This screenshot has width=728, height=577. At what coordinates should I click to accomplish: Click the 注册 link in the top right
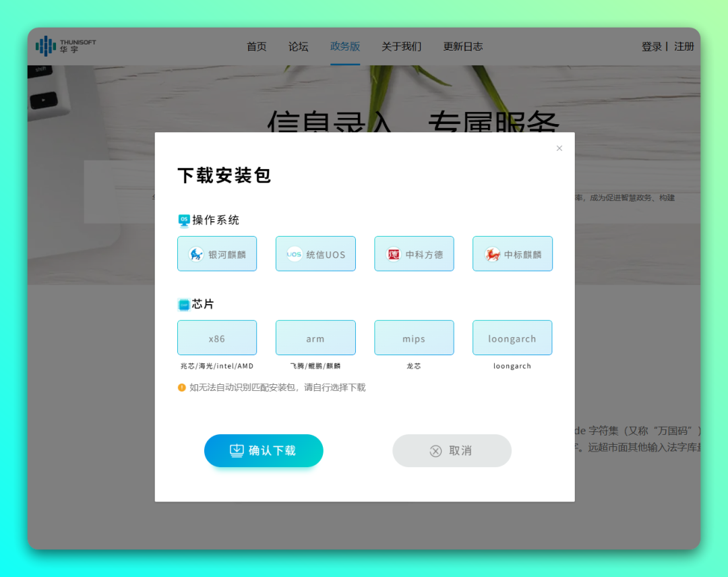pos(684,47)
